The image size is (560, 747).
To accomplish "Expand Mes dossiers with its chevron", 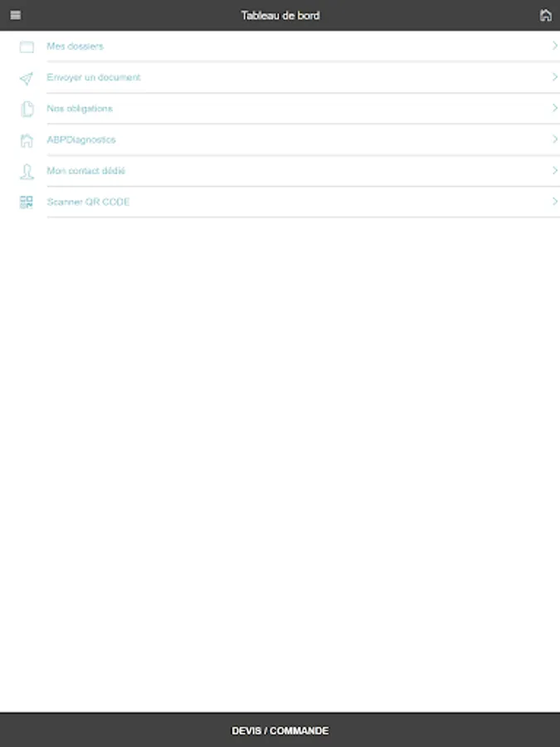I will tap(555, 46).
